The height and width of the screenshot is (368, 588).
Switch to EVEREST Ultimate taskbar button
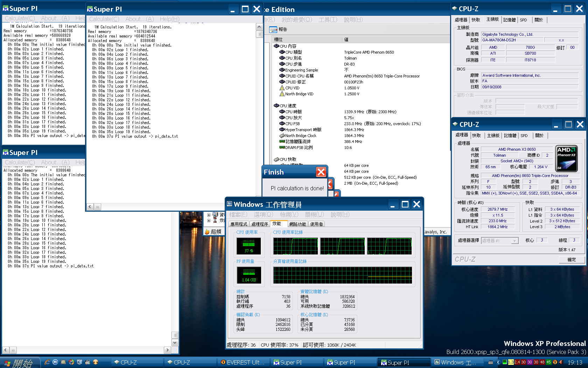[245, 362]
